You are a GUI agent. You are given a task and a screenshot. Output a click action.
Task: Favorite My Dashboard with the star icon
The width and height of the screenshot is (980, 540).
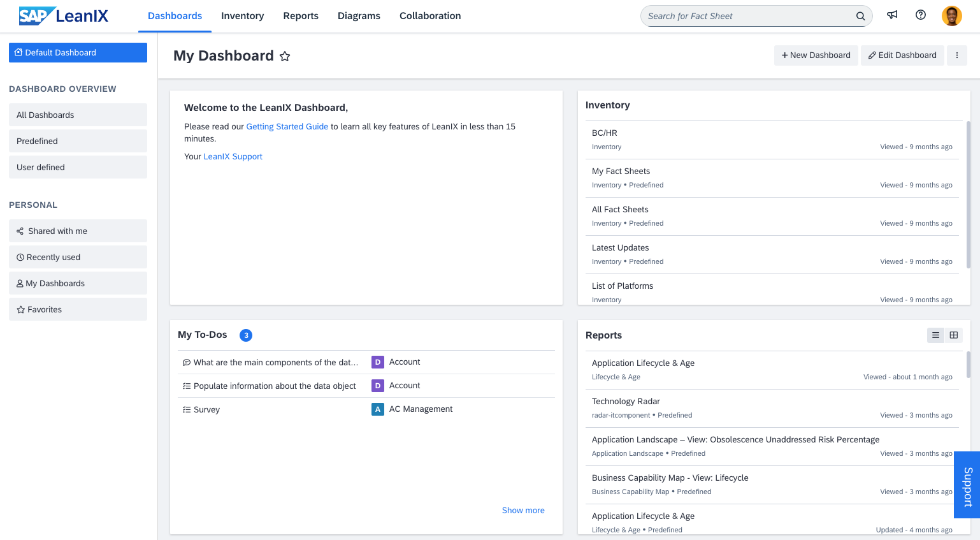[285, 56]
